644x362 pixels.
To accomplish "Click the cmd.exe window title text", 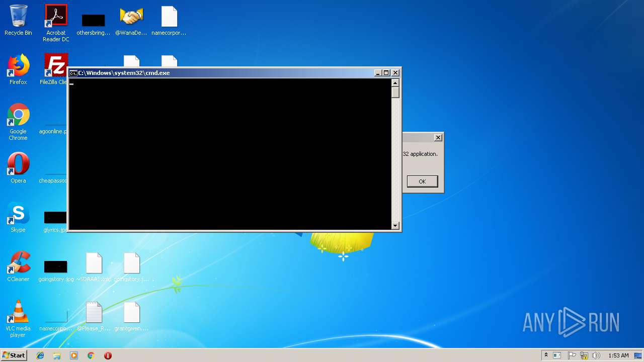I will click(124, 73).
